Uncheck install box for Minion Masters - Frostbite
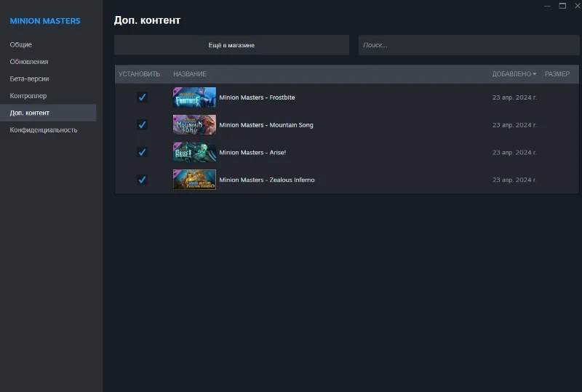 pos(142,97)
